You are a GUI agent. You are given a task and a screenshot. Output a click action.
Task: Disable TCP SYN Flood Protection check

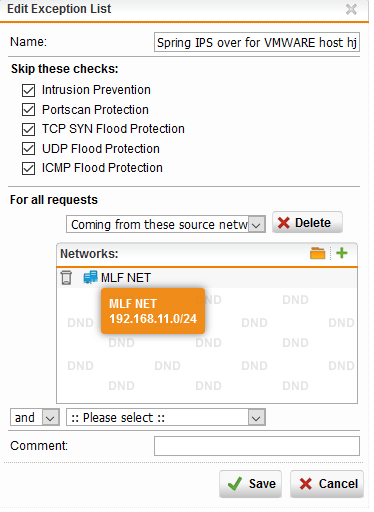point(28,129)
